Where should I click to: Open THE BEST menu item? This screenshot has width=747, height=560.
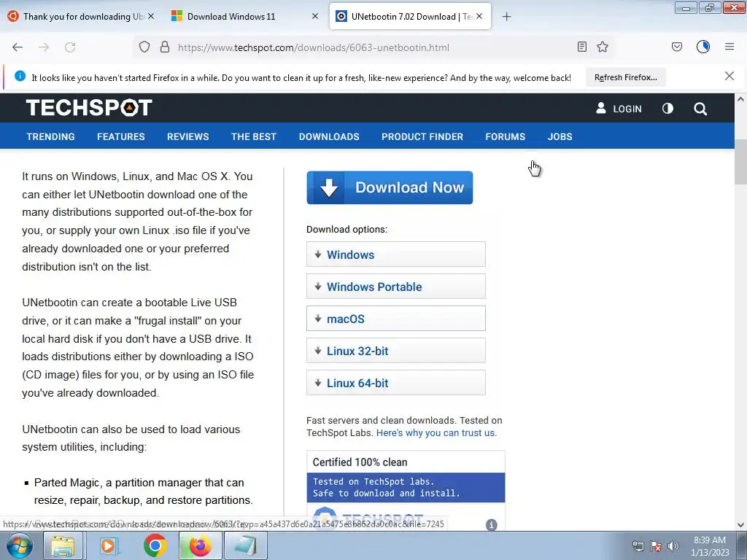coord(253,136)
